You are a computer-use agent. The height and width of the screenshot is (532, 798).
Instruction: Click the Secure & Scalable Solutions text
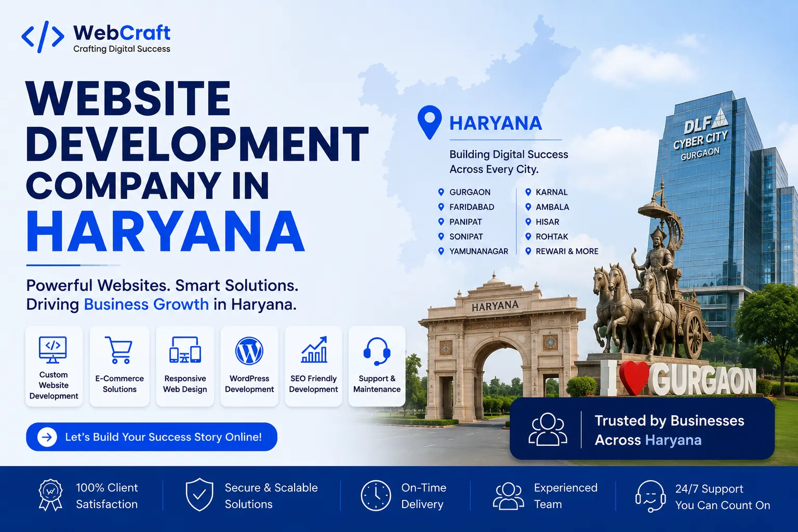point(271,496)
